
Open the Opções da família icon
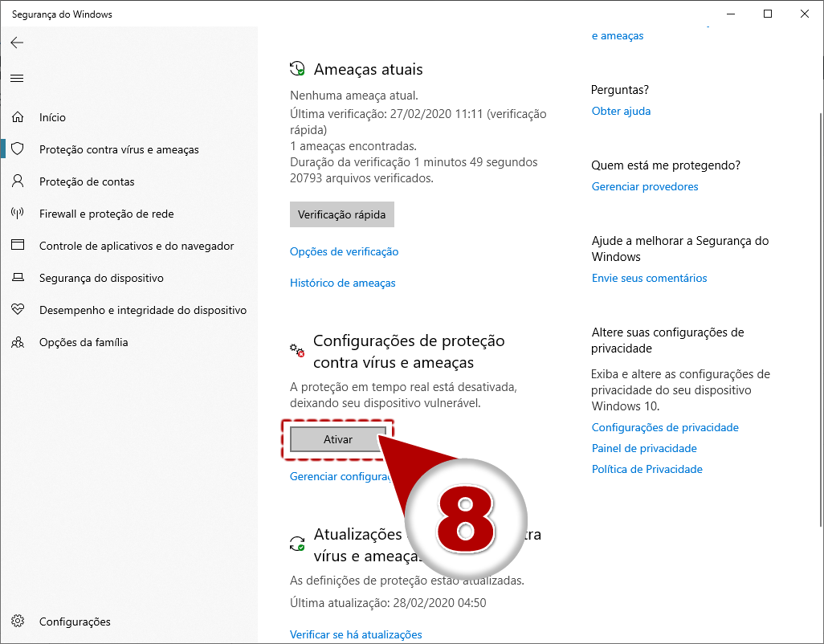tap(18, 342)
